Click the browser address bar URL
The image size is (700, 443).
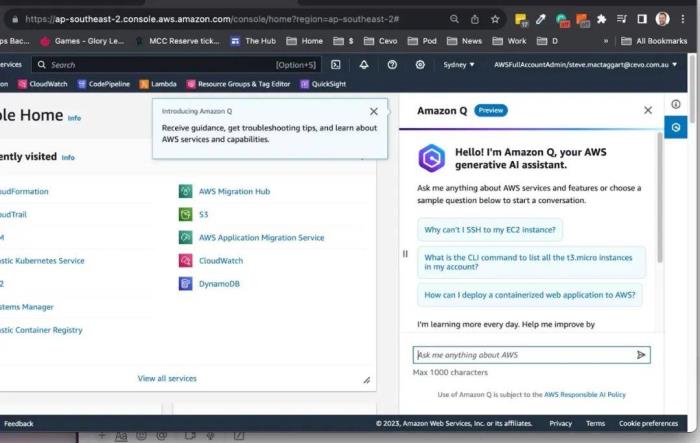pyautogui.click(x=212, y=19)
